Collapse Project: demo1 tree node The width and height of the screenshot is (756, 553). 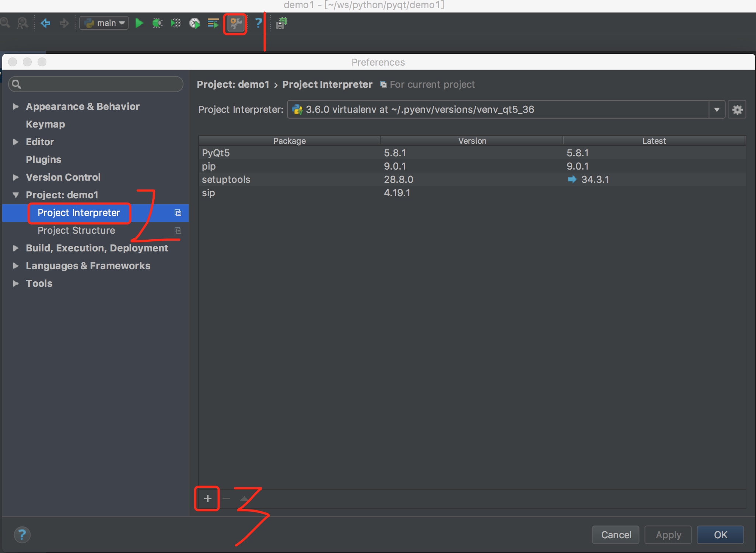pyautogui.click(x=16, y=195)
